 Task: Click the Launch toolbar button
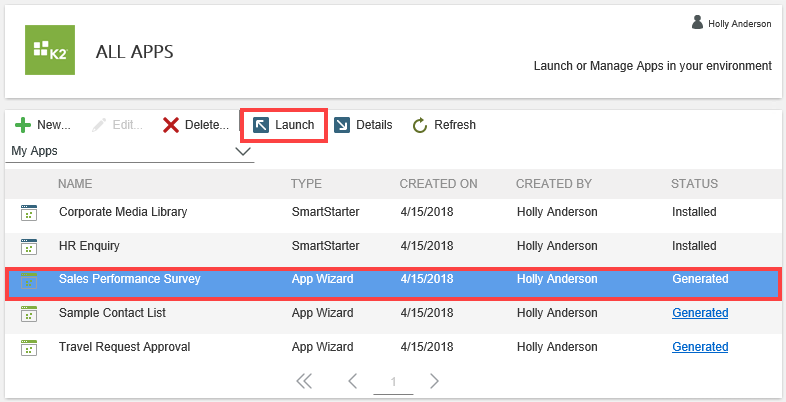(284, 125)
